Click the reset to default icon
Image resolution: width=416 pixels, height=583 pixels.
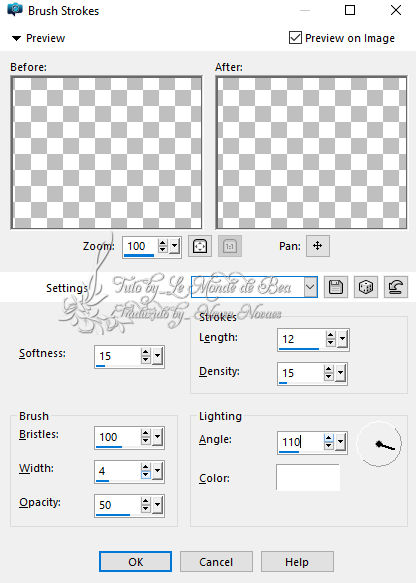coord(396,287)
